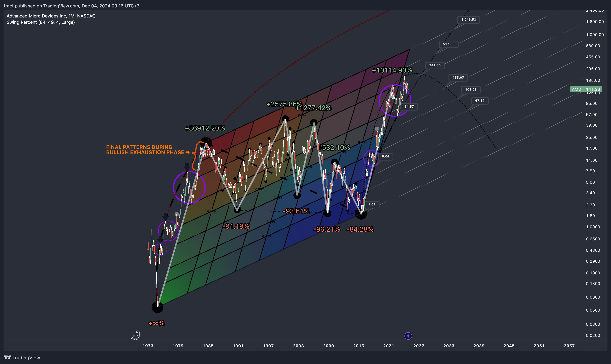Click the Final Patterns During Bullish Exhaustion annotation

click(x=148, y=150)
